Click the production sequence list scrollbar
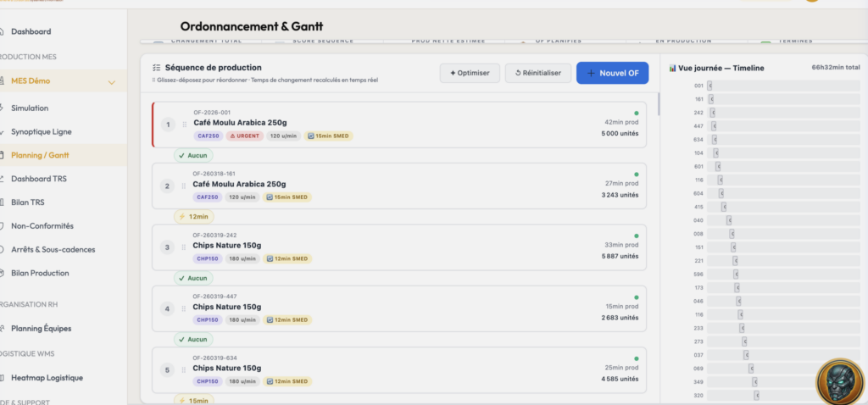 pyautogui.click(x=658, y=104)
